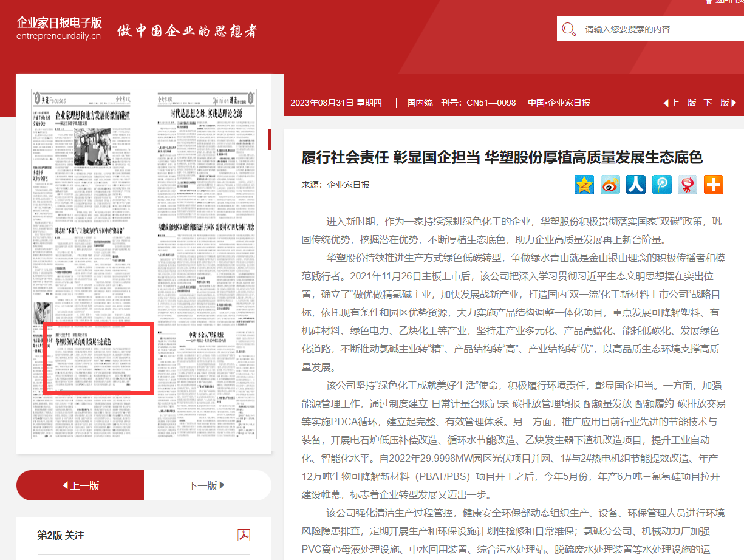
Task: Download page 2 PDF via red icon
Action: point(244,534)
